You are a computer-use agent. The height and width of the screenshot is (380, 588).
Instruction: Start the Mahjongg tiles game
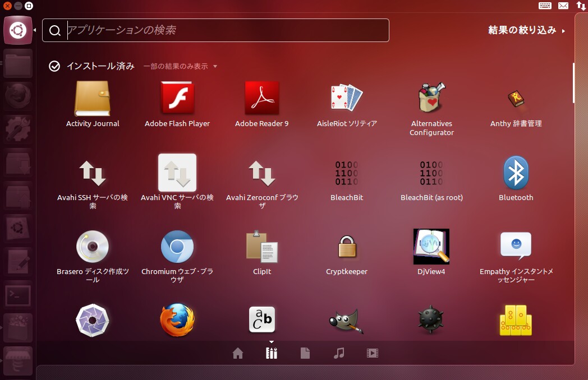(516, 321)
